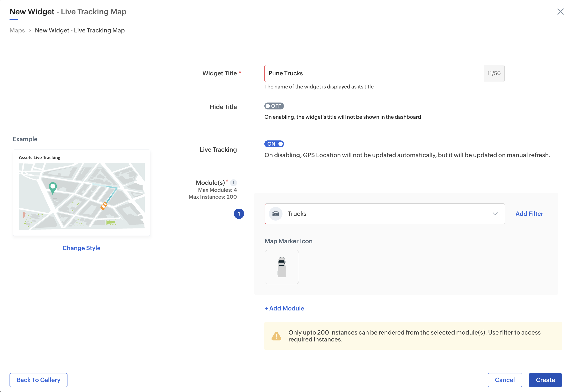Enable the Hide Title toggle
The height and width of the screenshot is (392, 575).
click(x=274, y=106)
